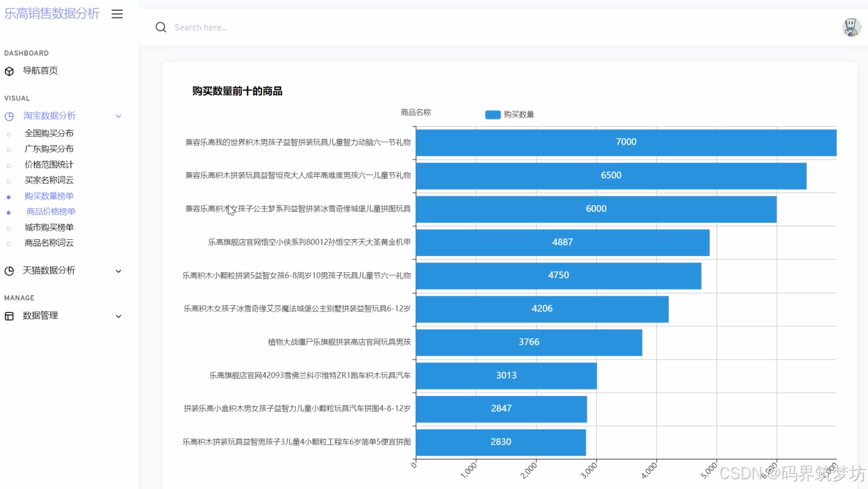868x489 pixels.
Task: Click the bar labeled 2830
Action: click(x=501, y=442)
